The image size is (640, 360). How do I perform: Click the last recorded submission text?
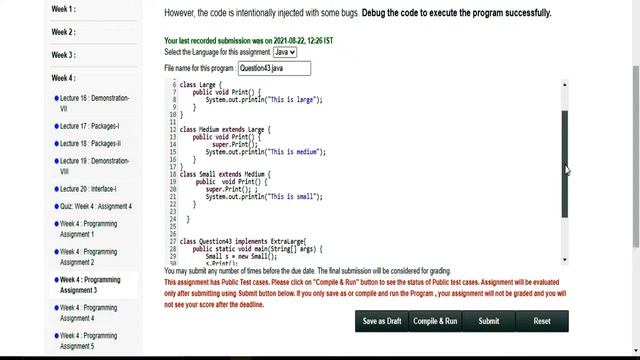[249, 41]
